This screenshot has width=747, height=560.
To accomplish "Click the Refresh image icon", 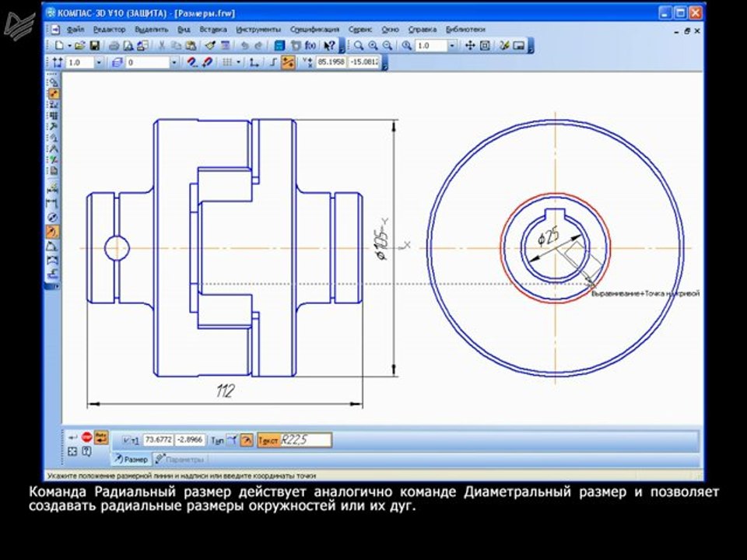I will (x=504, y=46).
